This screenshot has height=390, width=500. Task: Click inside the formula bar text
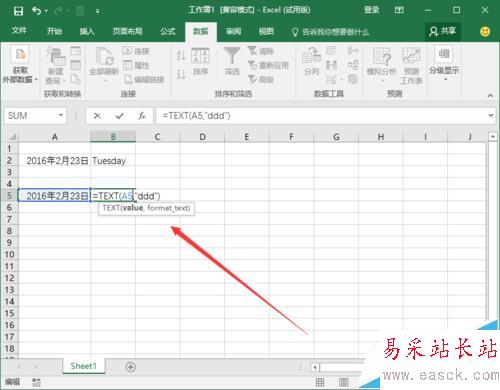click(x=196, y=116)
